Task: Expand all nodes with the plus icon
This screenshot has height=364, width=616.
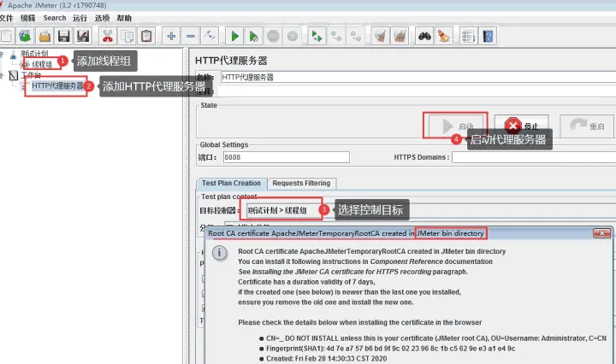Action: tap(171, 36)
